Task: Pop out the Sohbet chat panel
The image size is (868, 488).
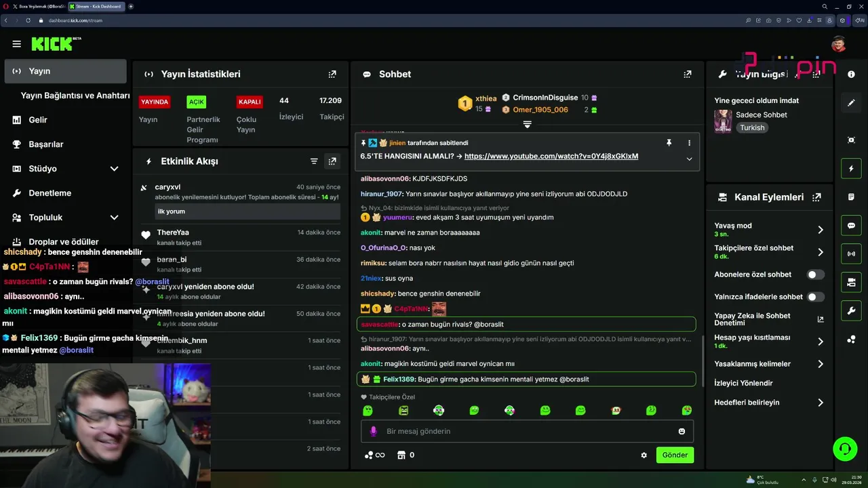Action: 688,74
